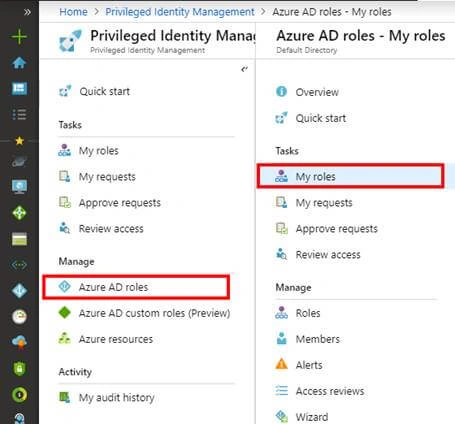Click the Azure resources icon in left pane

click(64, 338)
